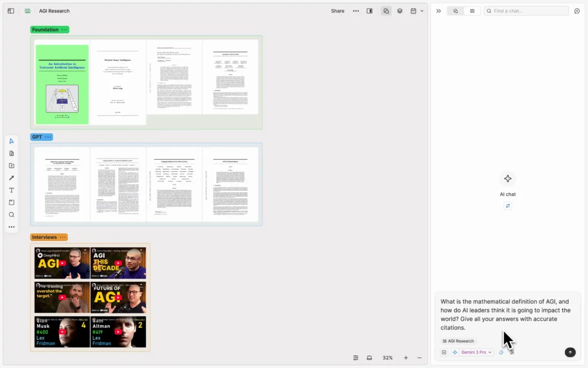
Task: Switch to the table view tab in chat panel
Action: pyautogui.click(x=472, y=10)
